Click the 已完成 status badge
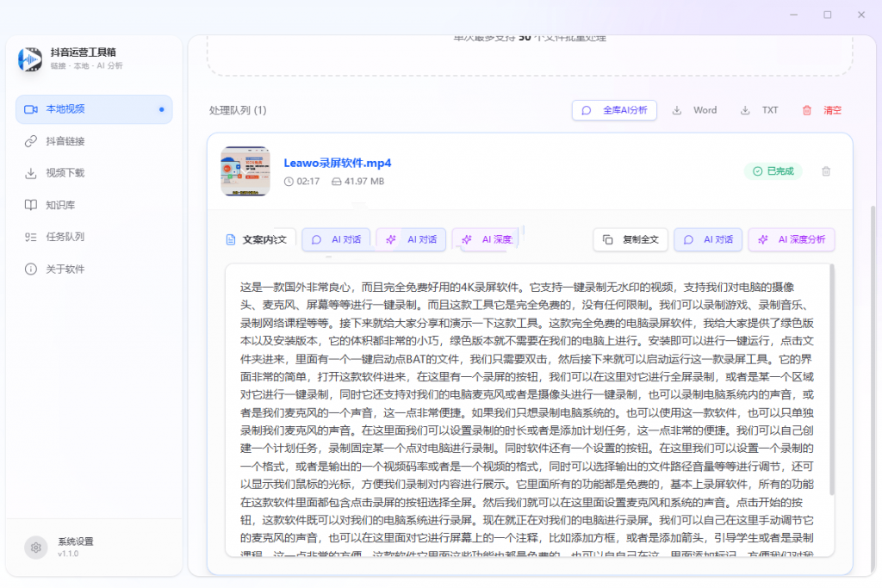 773,171
